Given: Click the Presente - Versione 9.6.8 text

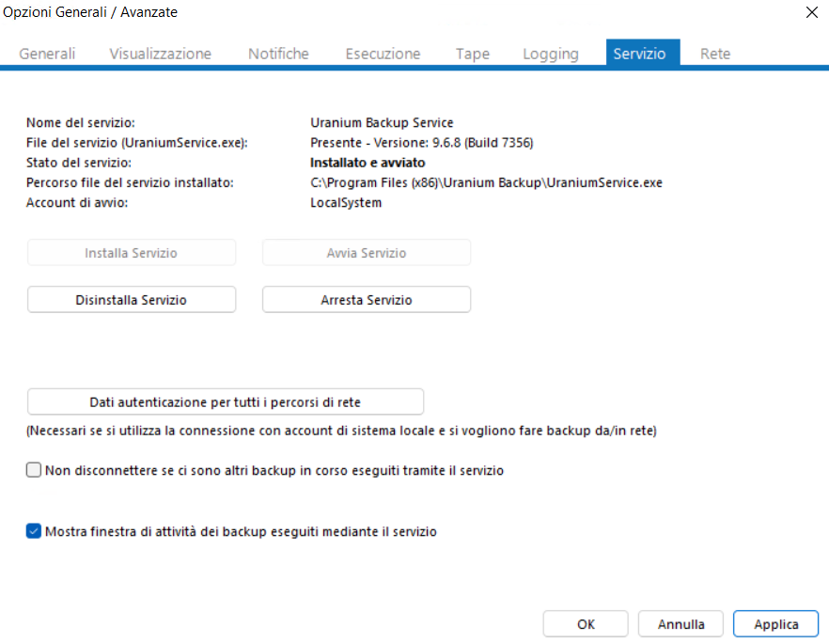Looking at the screenshot, I should [x=421, y=143].
